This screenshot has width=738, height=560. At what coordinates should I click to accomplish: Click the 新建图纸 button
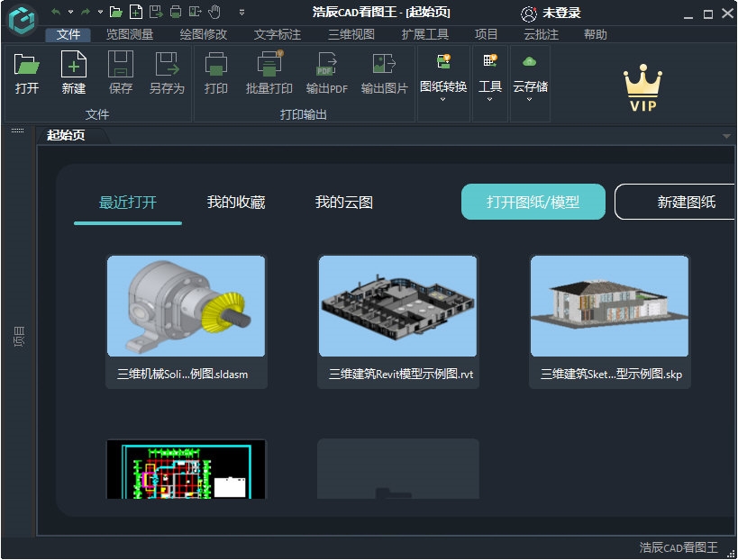(675, 202)
